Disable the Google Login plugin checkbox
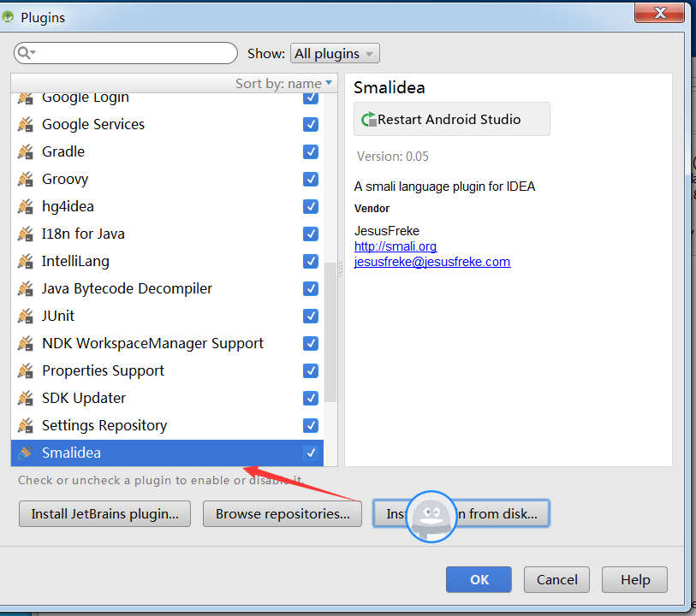 click(311, 98)
